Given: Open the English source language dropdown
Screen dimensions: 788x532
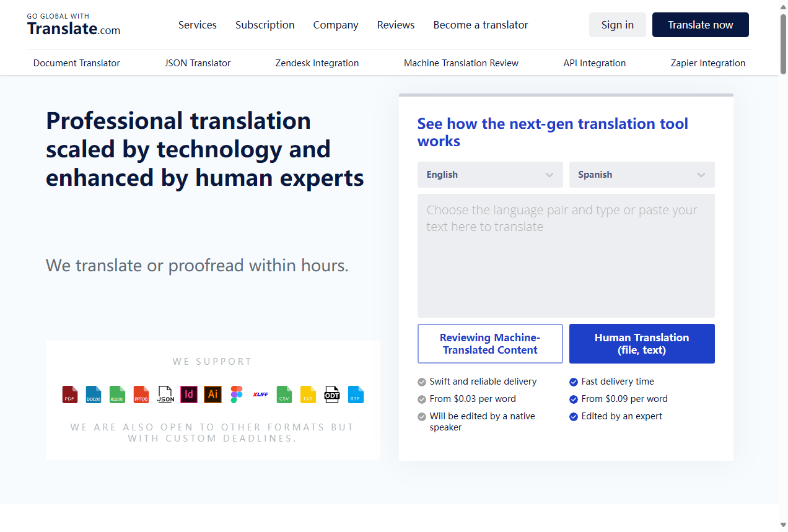Looking at the screenshot, I should [490, 175].
